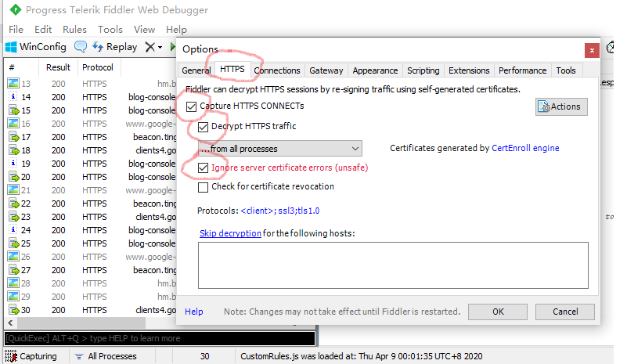Click the Result column header
This screenshot has height=364, width=627.
(59, 67)
